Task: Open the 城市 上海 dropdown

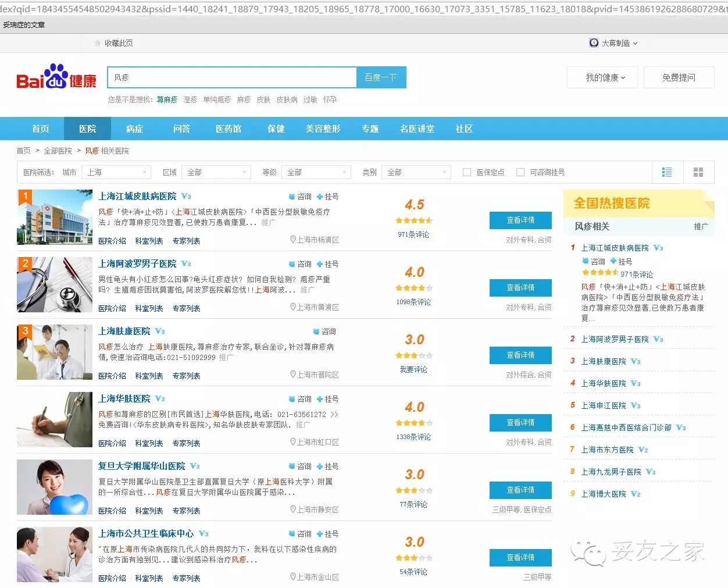Action: [x=116, y=172]
